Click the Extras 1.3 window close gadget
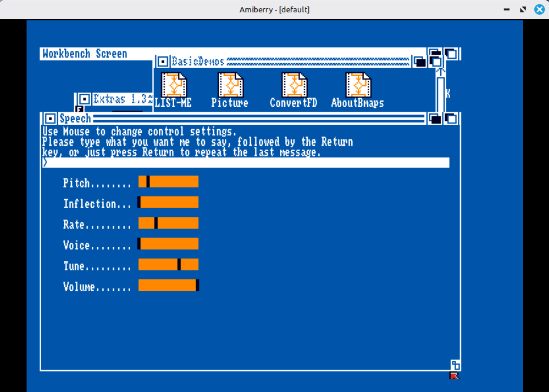The height and width of the screenshot is (392, 549). (x=84, y=99)
